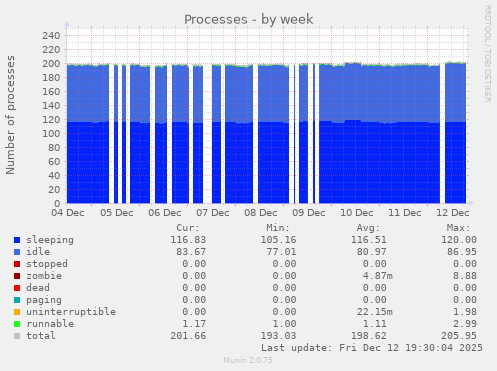Viewport: 497px width, 371px height.
Task: Click runnable minimum value 1.00
Action: (x=284, y=324)
